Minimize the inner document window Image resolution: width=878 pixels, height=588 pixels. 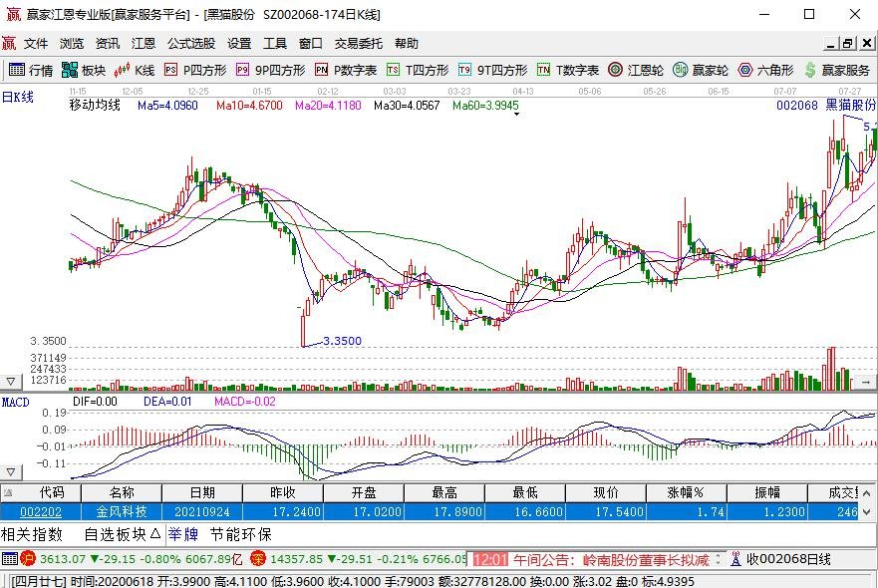831,43
